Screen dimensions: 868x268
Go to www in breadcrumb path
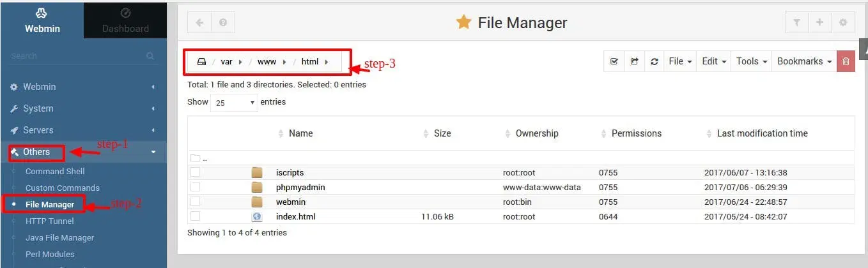(267, 62)
